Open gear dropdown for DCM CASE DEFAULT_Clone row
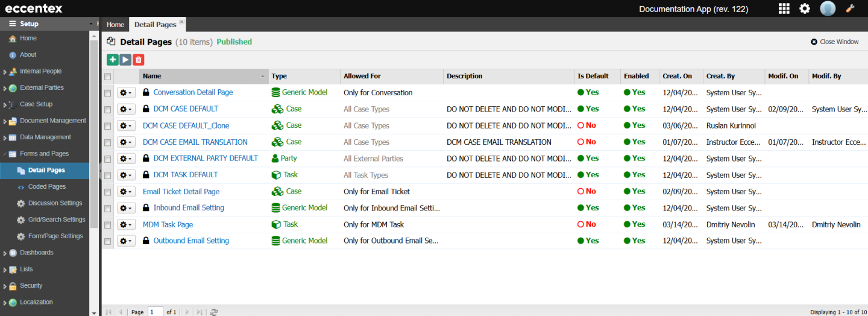The height and width of the screenshot is (316, 868). (126, 126)
